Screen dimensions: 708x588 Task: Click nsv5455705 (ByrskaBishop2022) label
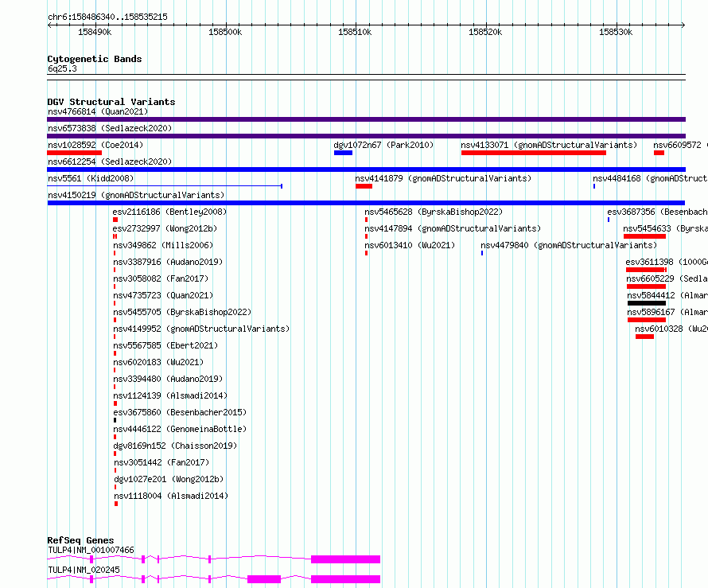pyautogui.click(x=182, y=312)
